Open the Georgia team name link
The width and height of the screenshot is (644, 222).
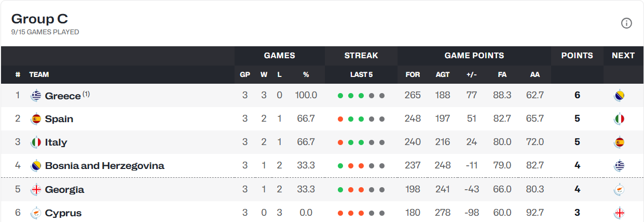64,190
